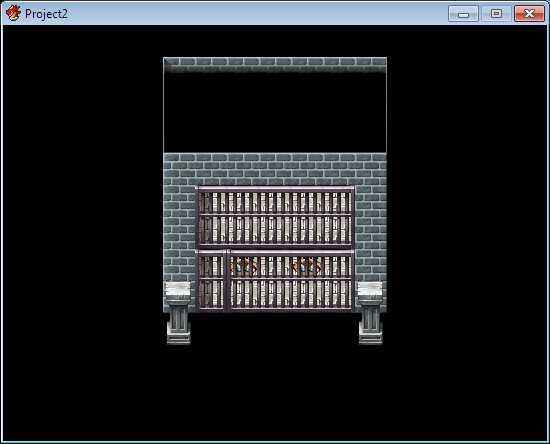Minimize the Project2 window
This screenshot has height=444, width=550.
point(463,14)
